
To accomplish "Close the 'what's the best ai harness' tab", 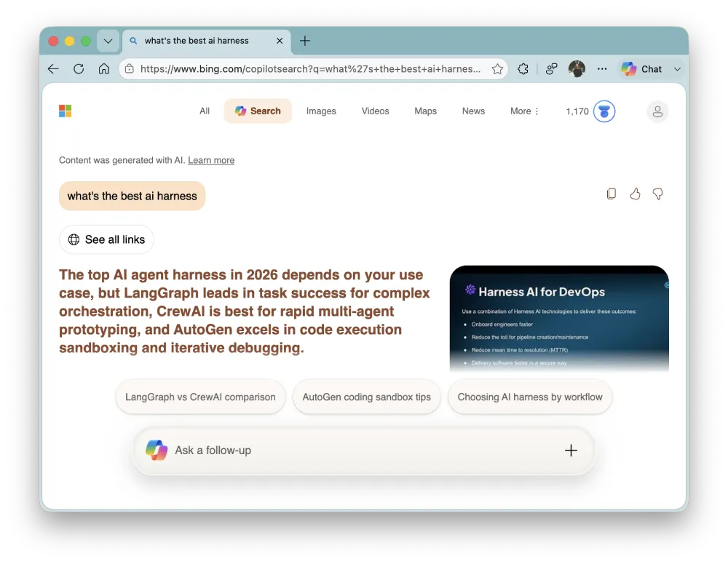I will click(280, 41).
